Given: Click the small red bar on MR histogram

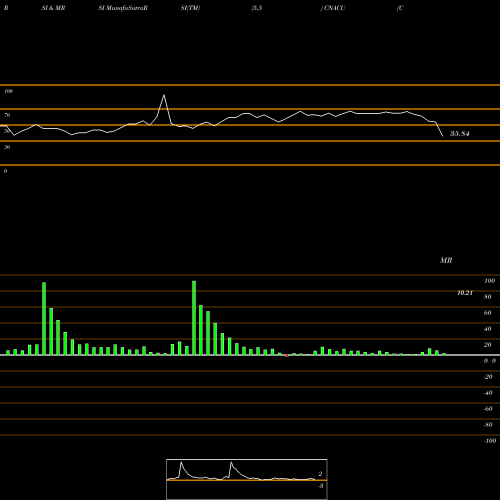Looking at the screenshot, I should click(287, 356).
